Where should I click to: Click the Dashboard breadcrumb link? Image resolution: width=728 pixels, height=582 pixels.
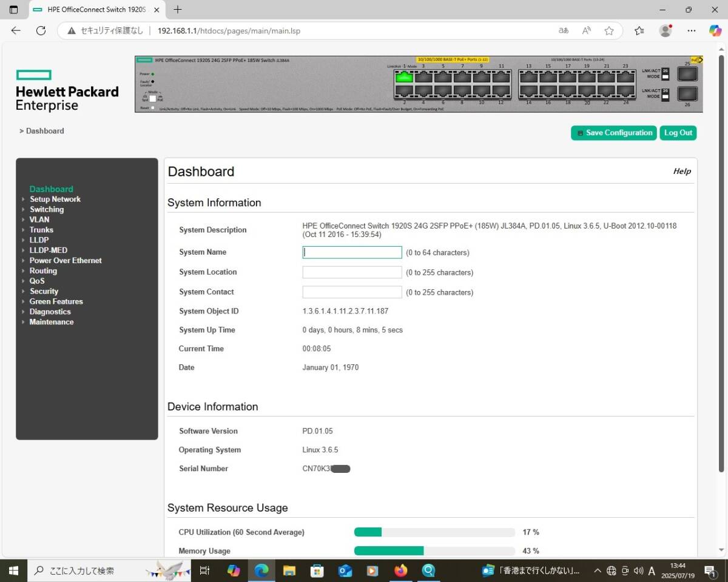44,131
